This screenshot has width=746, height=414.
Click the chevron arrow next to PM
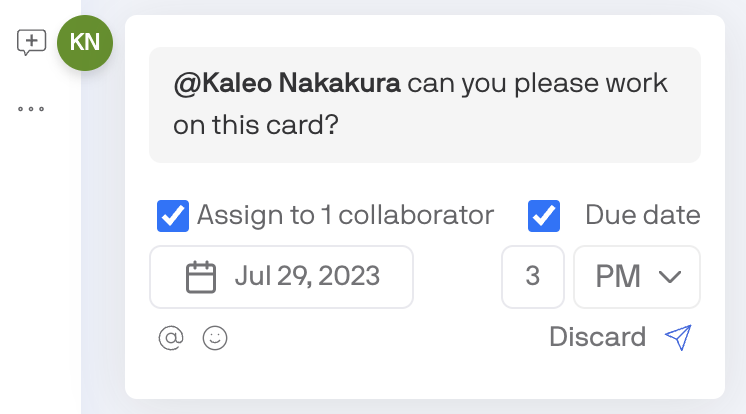(x=670, y=277)
